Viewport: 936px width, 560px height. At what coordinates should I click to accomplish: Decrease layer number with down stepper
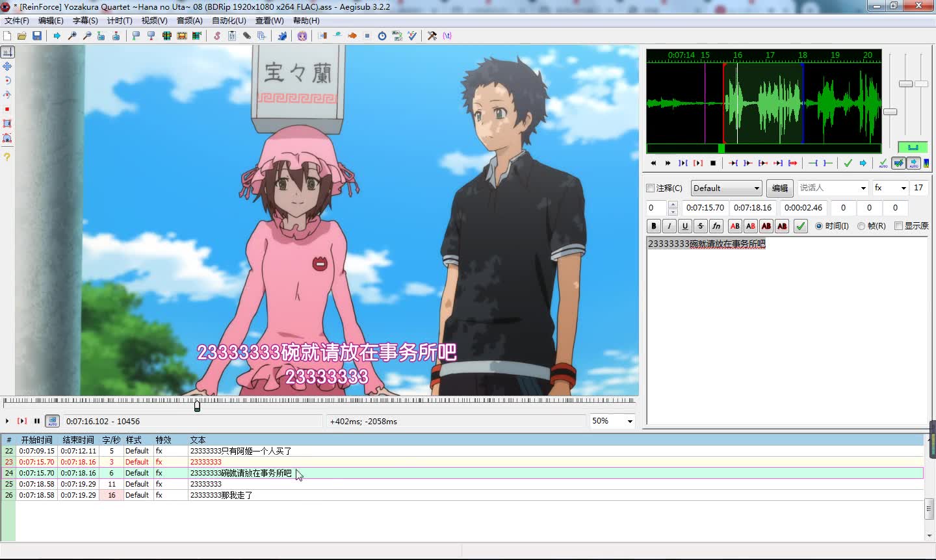(673, 211)
